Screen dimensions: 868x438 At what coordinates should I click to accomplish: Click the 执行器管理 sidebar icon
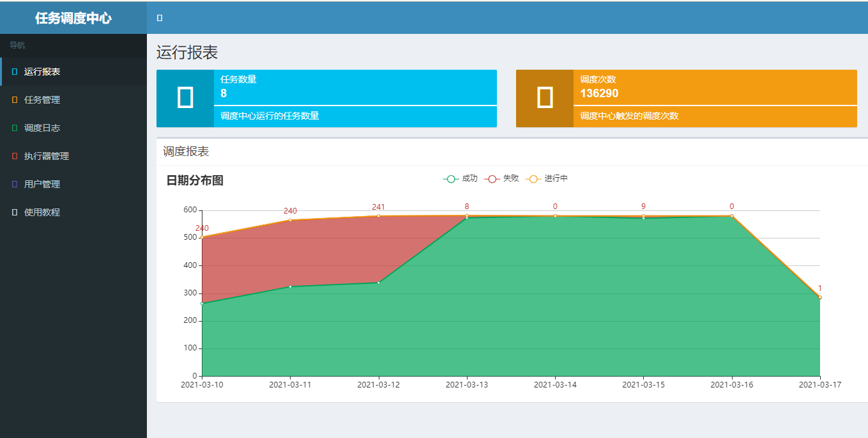point(15,156)
